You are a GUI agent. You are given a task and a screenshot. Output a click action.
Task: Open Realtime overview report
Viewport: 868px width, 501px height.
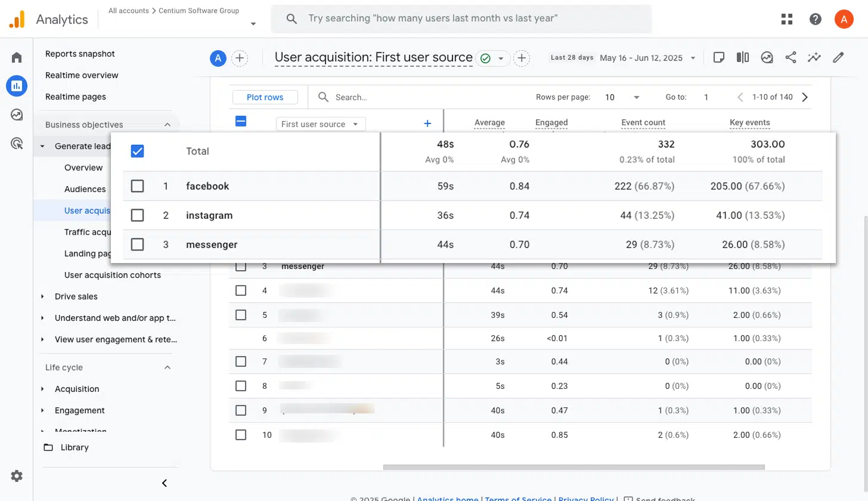[x=82, y=75]
